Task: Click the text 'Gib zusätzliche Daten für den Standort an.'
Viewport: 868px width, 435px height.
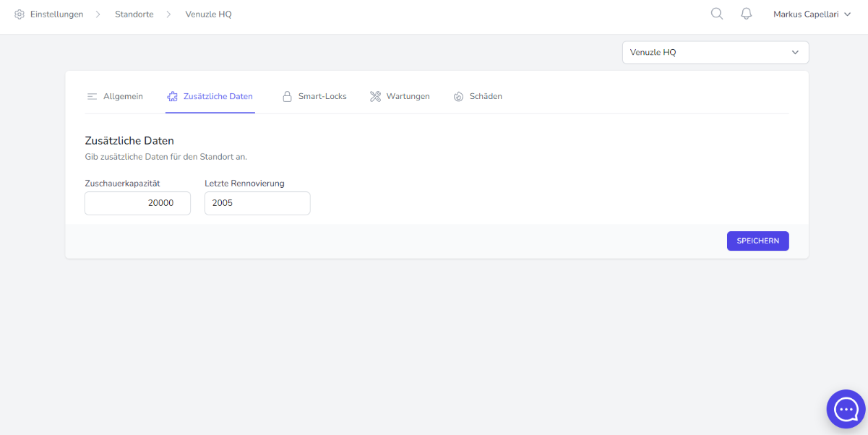Action: [x=166, y=156]
